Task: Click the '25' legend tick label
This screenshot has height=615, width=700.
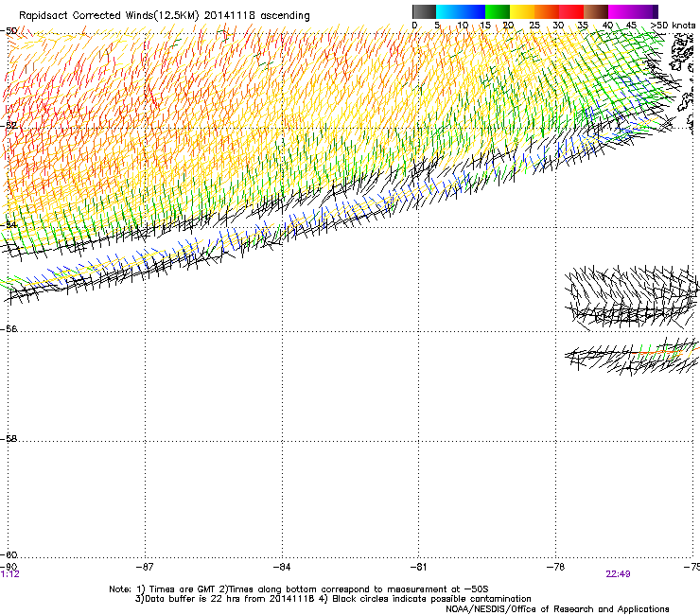Action: coord(534,26)
